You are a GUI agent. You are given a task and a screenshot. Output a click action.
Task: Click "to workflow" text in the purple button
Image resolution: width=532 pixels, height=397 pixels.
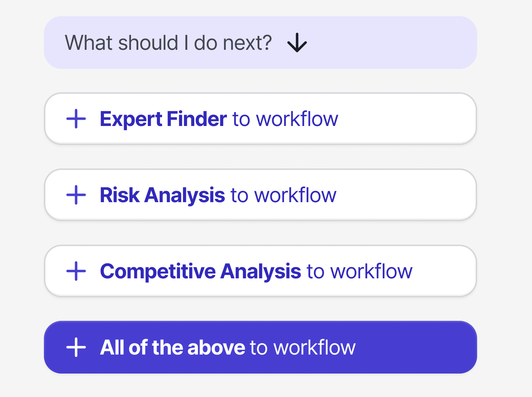pyautogui.click(x=303, y=347)
